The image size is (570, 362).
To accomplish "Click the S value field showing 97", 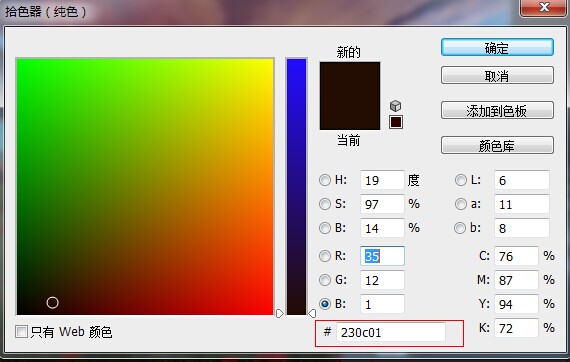I will point(382,204).
